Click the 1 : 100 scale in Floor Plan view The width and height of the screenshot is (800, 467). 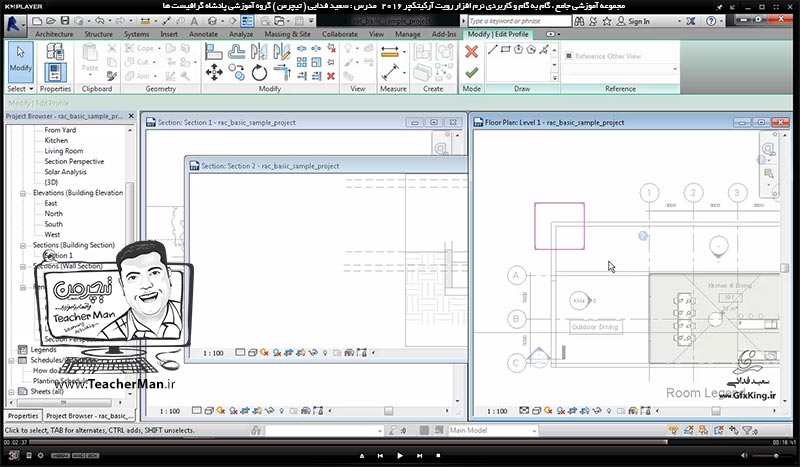coord(497,411)
